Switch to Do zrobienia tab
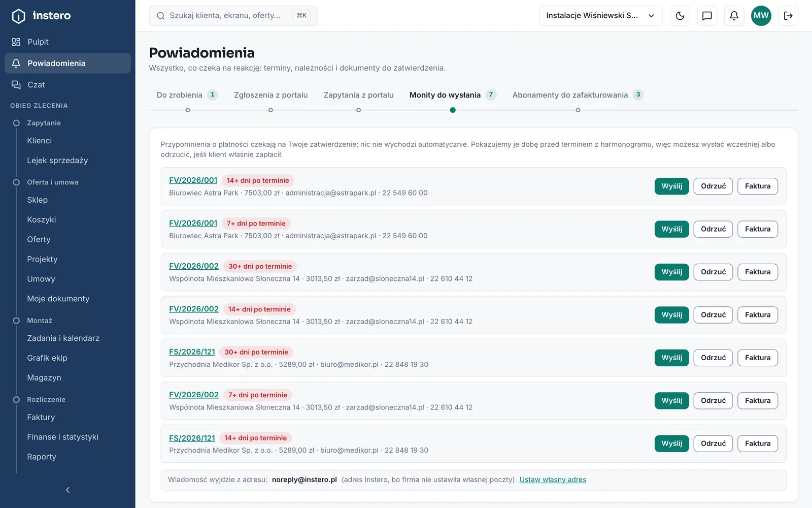The width and height of the screenshot is (812, 508). (187, 95)
